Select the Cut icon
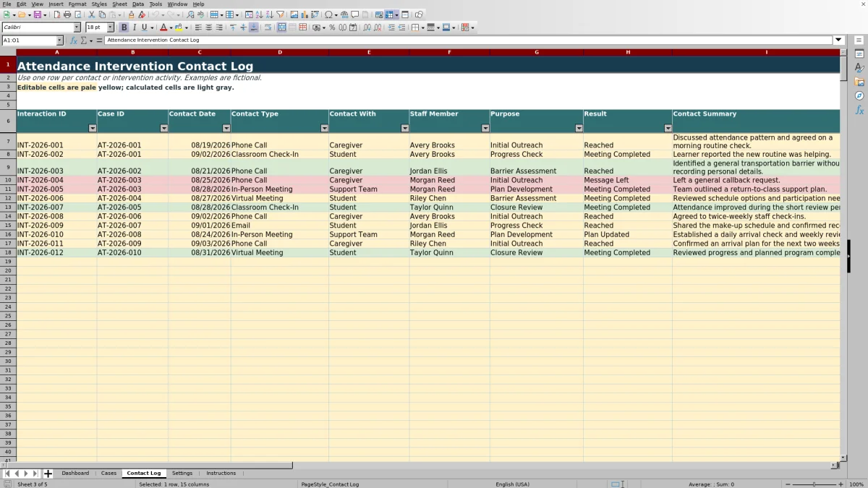This screenshot has width=868, height=488. [91, 14]
